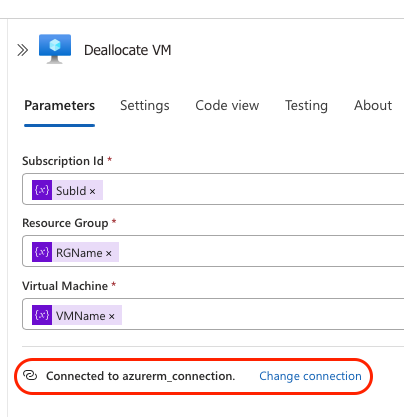Remove the RGName token
404x417 pixels.
[108, 254]
